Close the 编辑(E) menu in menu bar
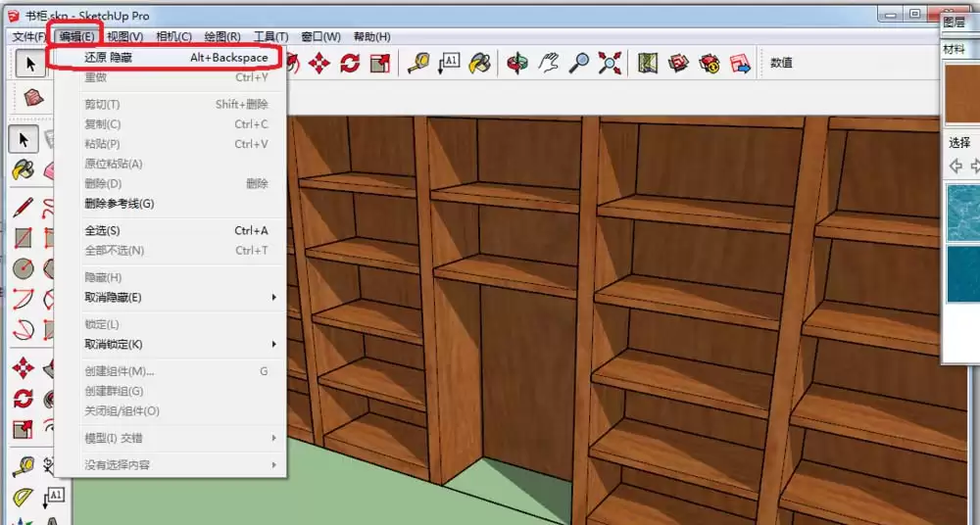 click(x=76, y=37)
